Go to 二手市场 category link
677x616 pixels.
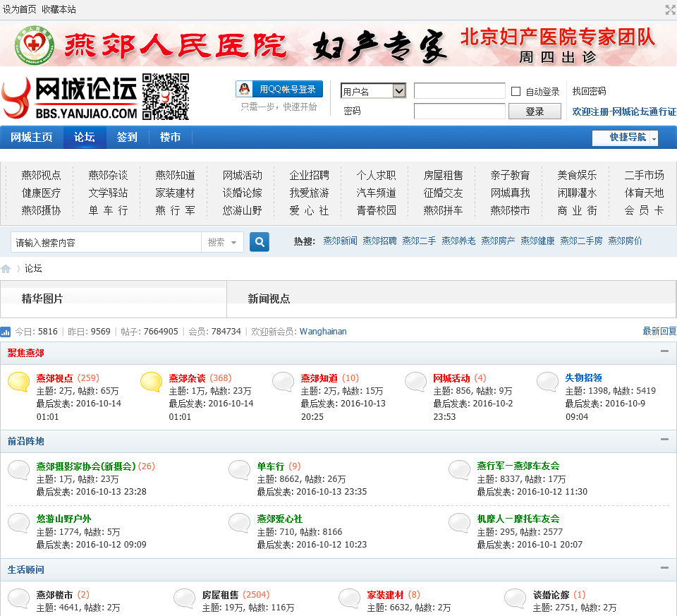coord(644,175)
